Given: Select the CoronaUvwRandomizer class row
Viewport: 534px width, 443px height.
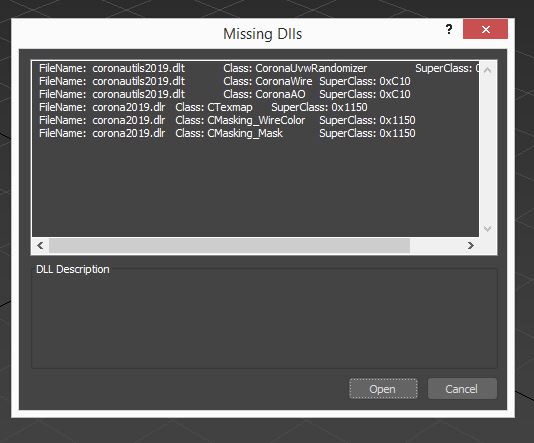Looking at the screenshot, I should coord(256,68).
